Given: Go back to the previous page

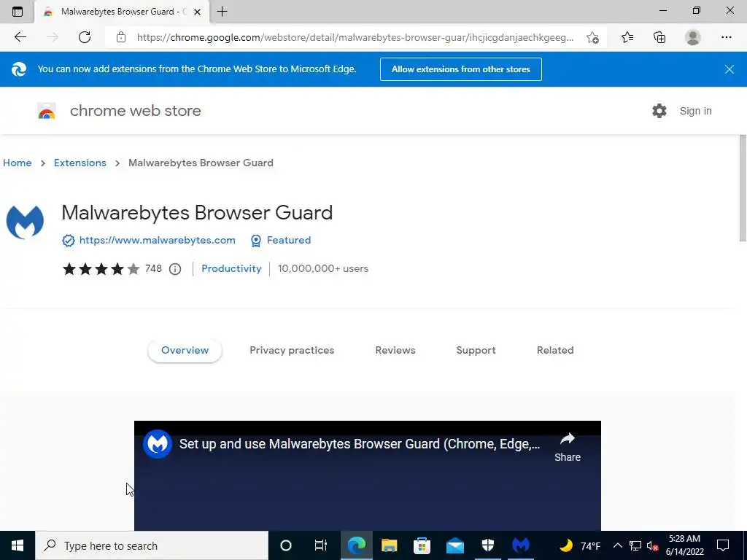Looking at the screenshot, I should click(20, 37).
